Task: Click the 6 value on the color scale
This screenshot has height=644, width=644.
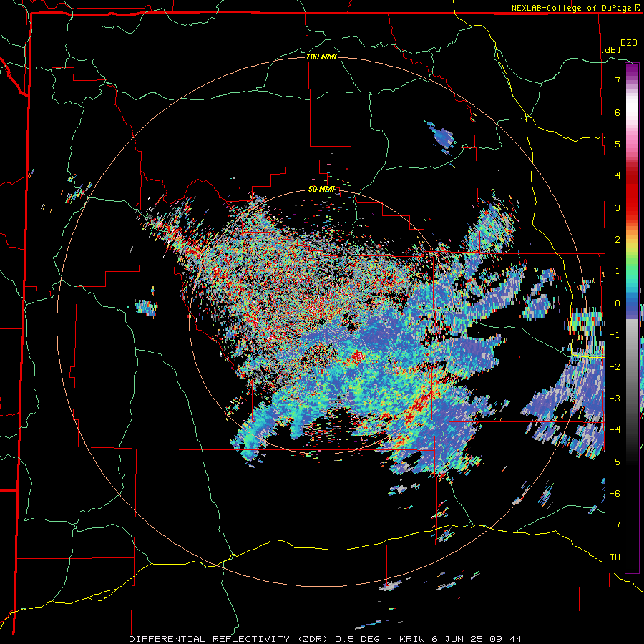Action: [618, 112]
